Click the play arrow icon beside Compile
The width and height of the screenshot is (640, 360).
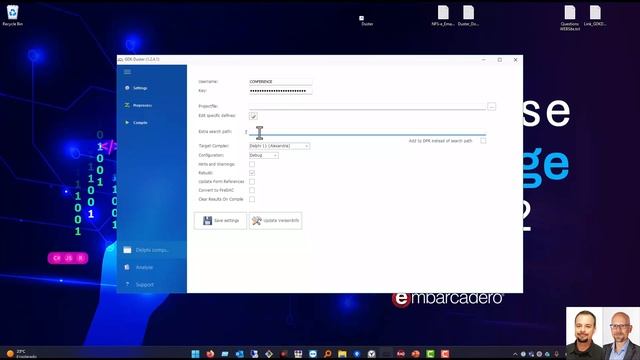pyautogui.click(x=127, y=122)
